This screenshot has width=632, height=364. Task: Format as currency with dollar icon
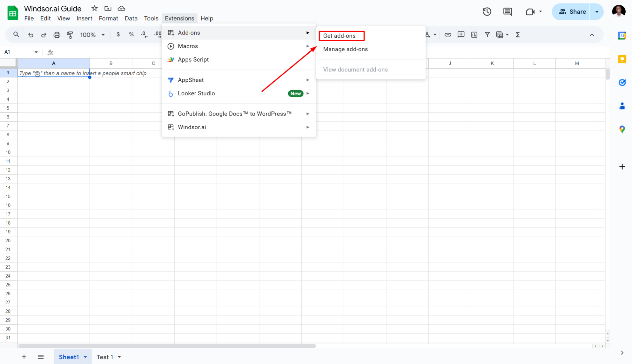(118, 34)
